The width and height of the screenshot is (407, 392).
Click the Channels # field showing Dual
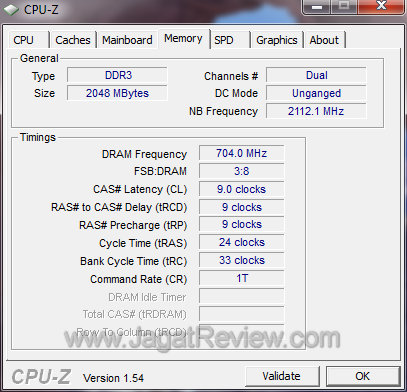point(316,75)
